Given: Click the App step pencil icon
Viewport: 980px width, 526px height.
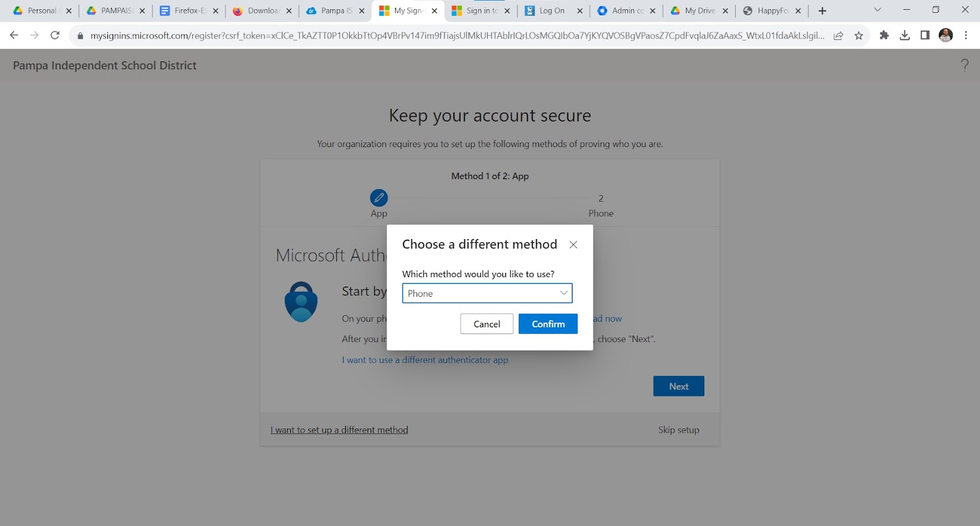Looking at the screenshot, I should point(379,197).
